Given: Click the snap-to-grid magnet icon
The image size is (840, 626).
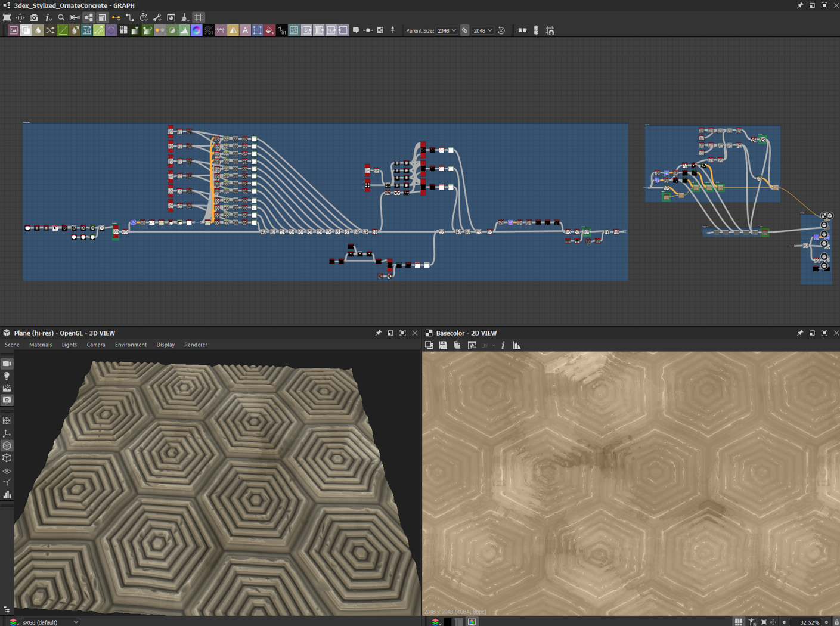Looking at the screenshot, I should coord(550,30).
